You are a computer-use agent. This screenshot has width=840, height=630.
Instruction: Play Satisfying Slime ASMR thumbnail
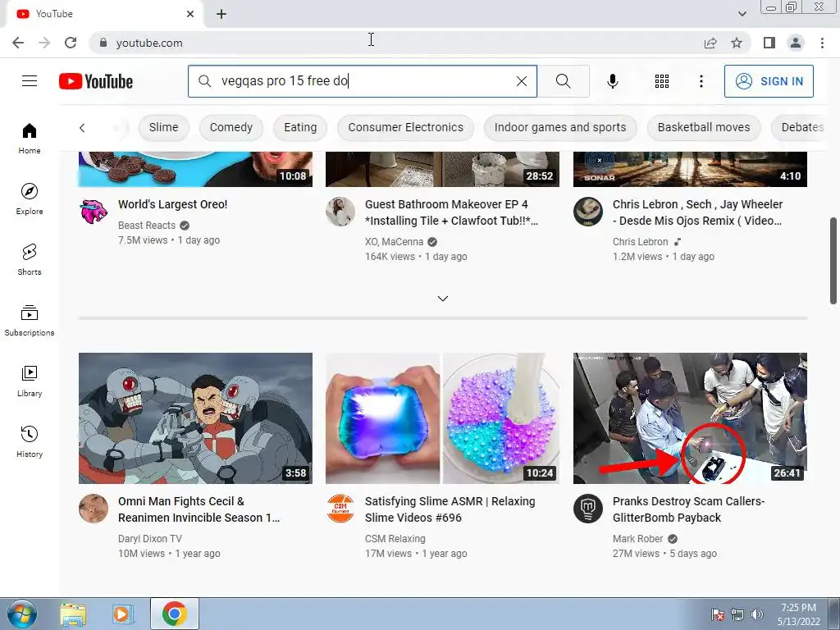coord(442,418)
